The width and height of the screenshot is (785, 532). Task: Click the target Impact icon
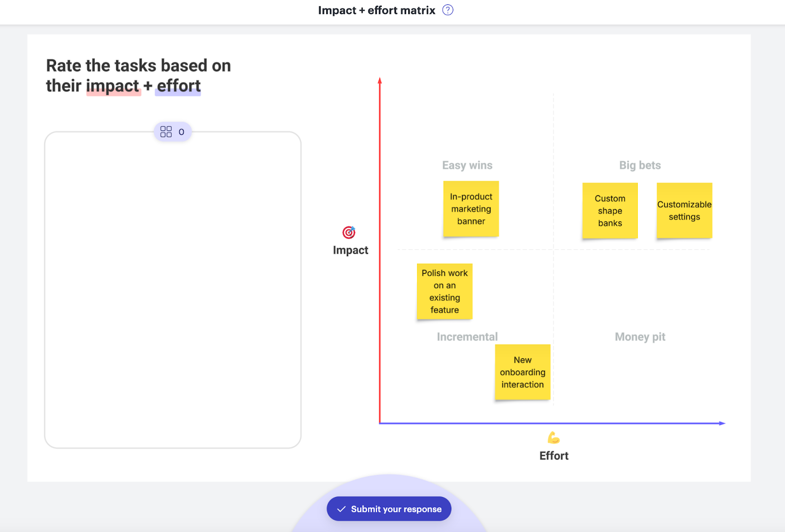point(349,232)
